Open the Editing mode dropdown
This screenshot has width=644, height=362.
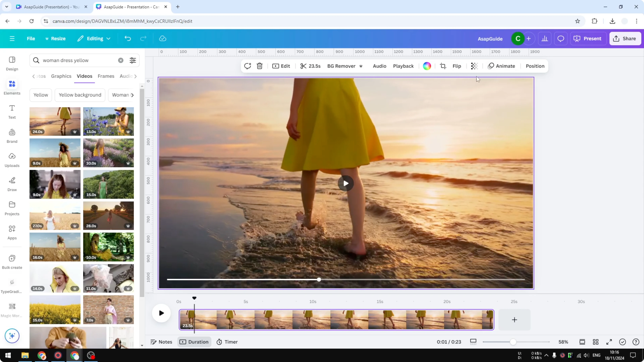[x=94, y=38]
